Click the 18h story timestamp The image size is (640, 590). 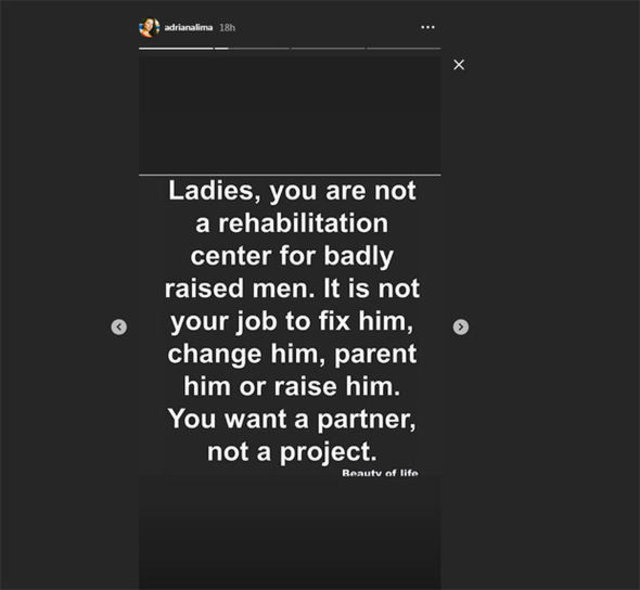[227, 27]
